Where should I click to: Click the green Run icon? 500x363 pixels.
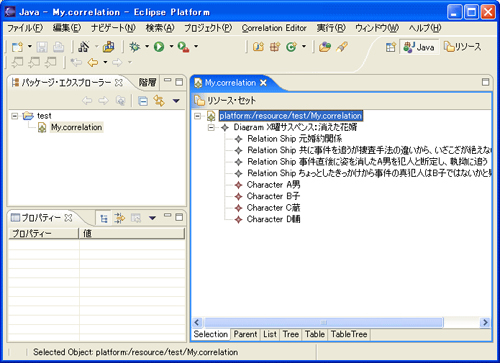click(x=159, y=47)
